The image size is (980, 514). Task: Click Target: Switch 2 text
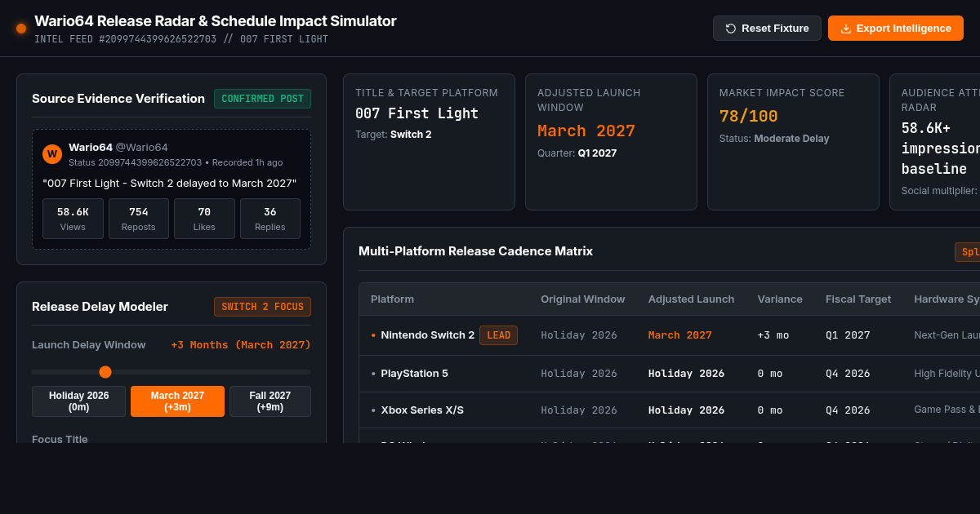394,135
